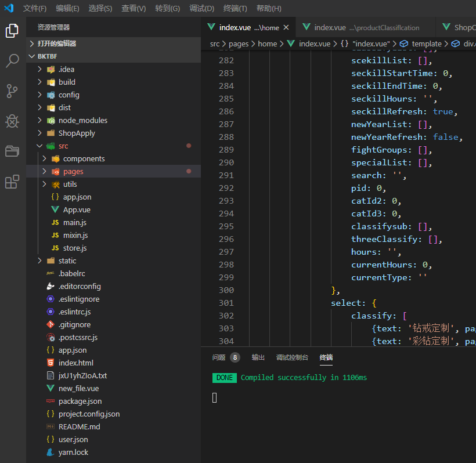476x463 pixels.
Task: Open the 编辑(E) menu
Action: click(67, 8)
